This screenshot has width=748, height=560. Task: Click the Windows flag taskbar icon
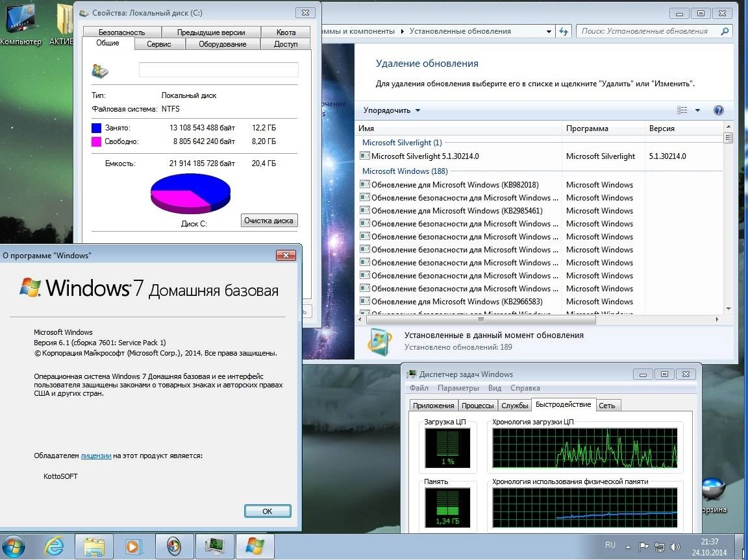click(x=255, y=547)
